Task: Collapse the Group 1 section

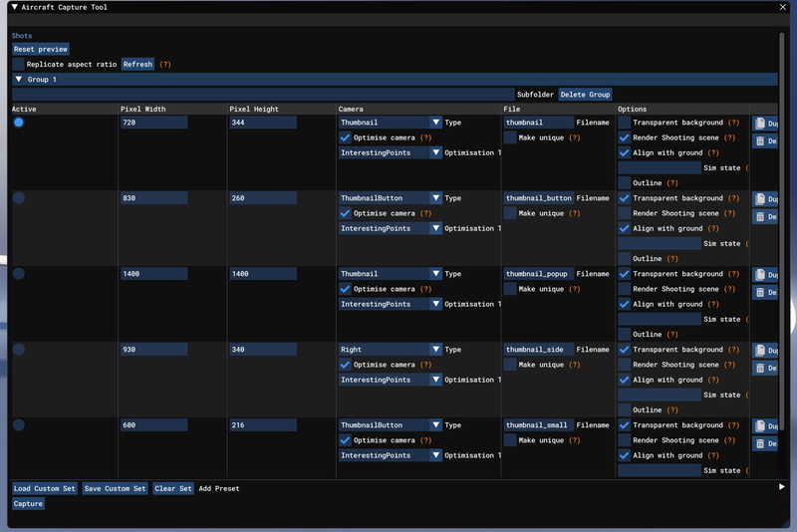Action: point(19,80)
